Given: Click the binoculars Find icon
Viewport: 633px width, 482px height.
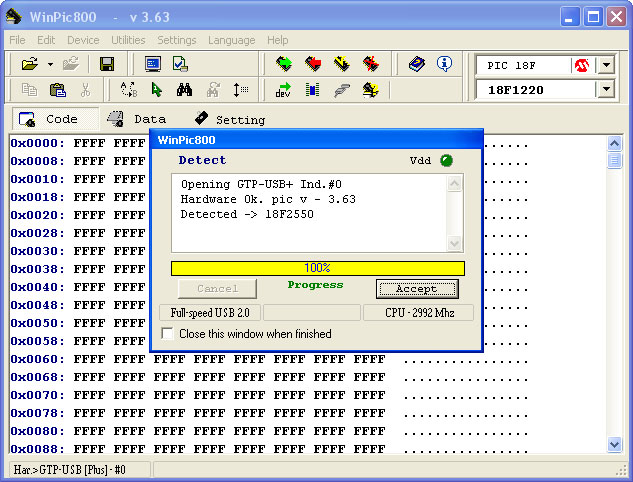Looking at the screenshot, I should click(x=184, y=90).
